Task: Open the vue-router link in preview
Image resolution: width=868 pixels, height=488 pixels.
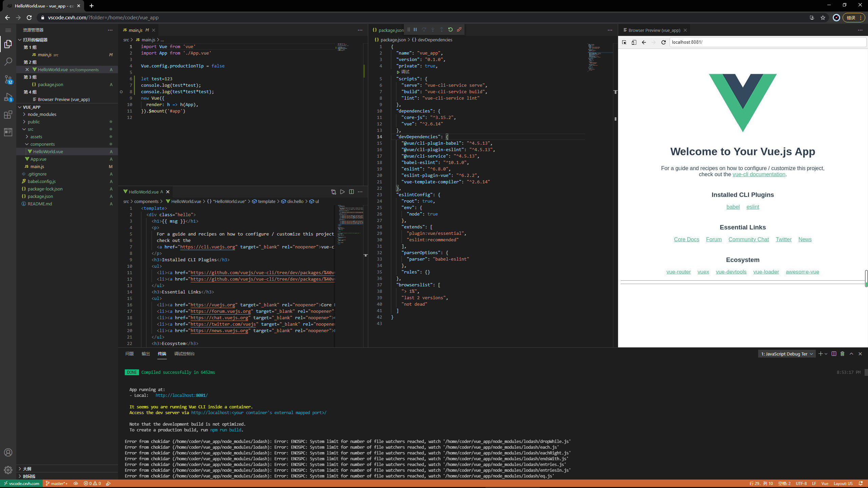Action: point(678,272)
